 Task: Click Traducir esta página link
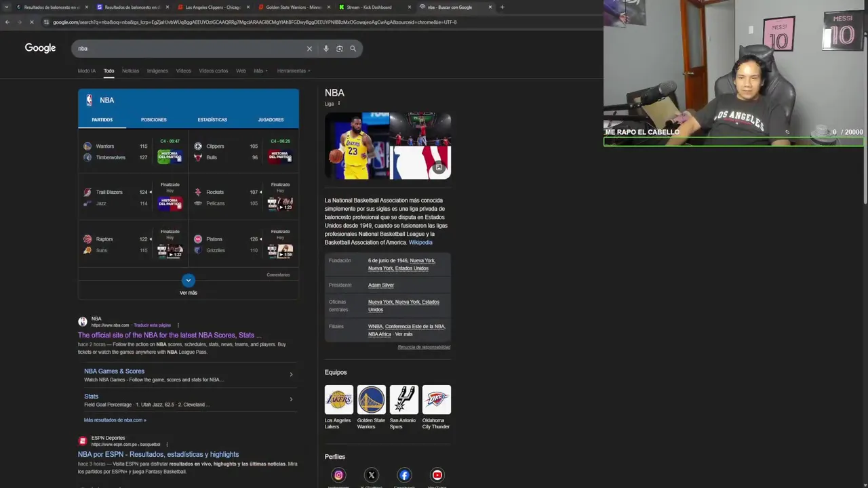point(152,325)
